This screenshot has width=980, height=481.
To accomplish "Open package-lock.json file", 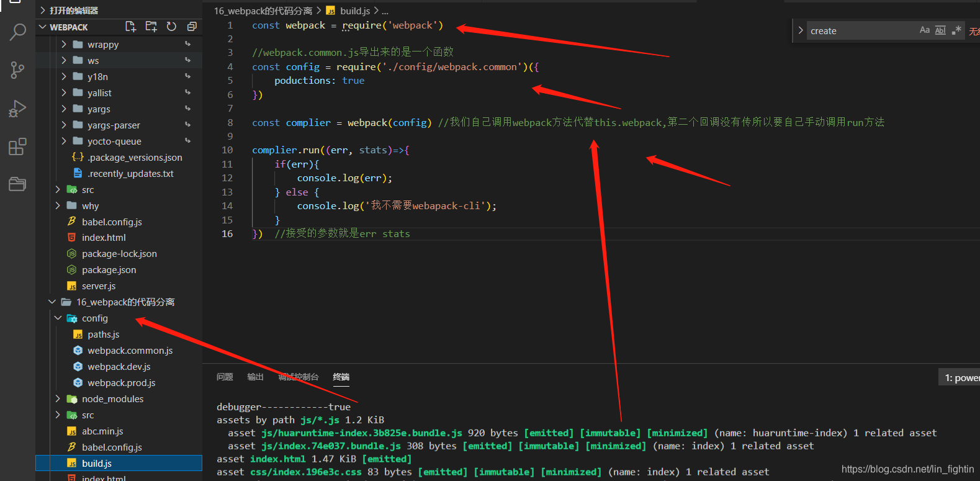I will 119,254.
